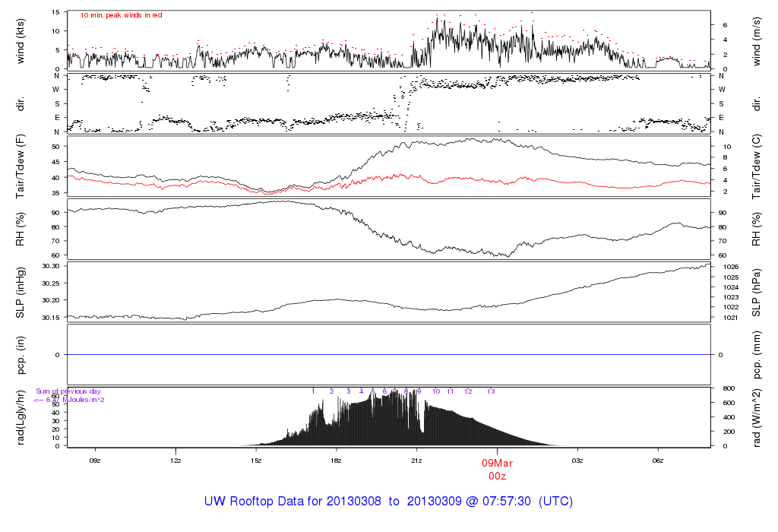Click the '18z' x-axis tick label

tap(336, 461)
